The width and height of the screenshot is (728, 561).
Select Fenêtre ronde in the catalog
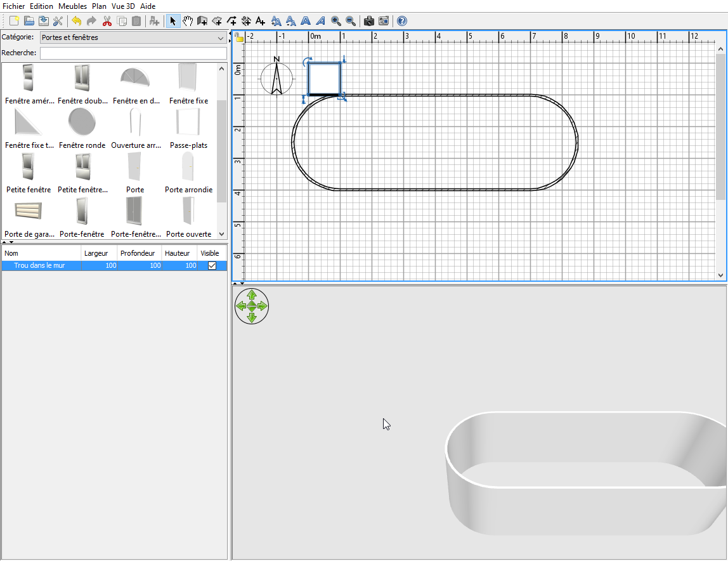click(x=82, y=128)
